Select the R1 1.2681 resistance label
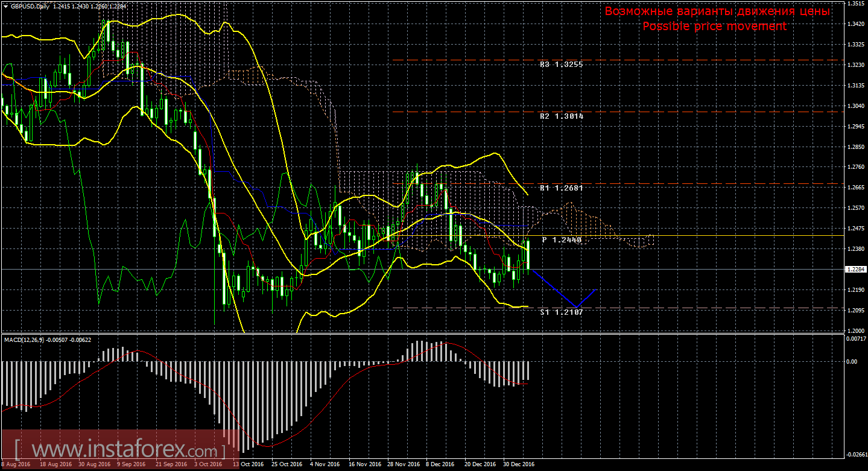 [562, 188]
